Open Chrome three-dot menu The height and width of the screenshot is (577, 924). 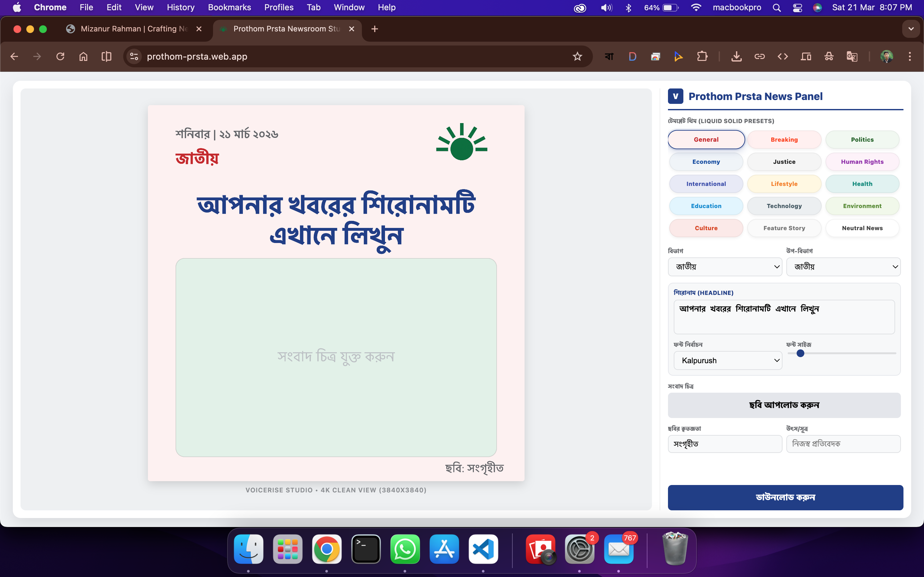click(910, 56)
